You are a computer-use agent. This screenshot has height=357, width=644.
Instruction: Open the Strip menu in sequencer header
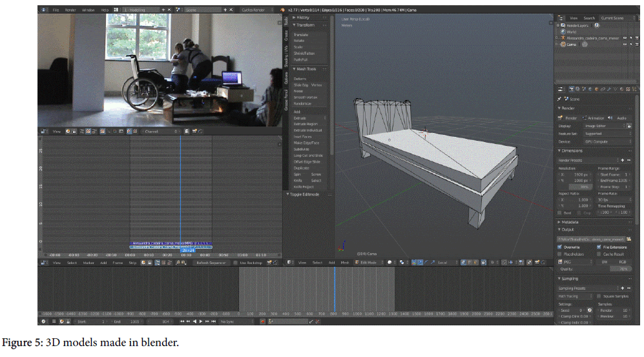tap(132, 263)
